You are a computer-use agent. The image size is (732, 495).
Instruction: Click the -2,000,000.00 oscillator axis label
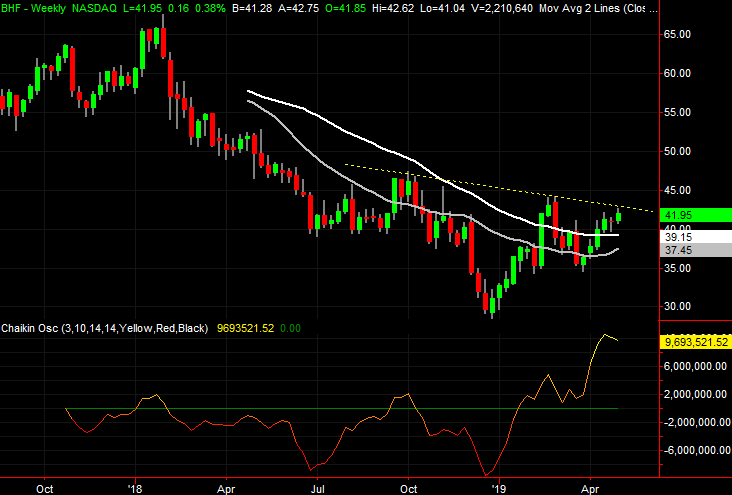[697, 422]
